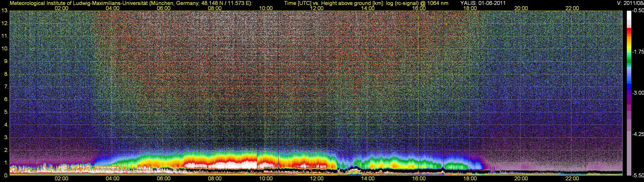Click the 22:00 tick on the bottom time axis

tap(572, 179)
